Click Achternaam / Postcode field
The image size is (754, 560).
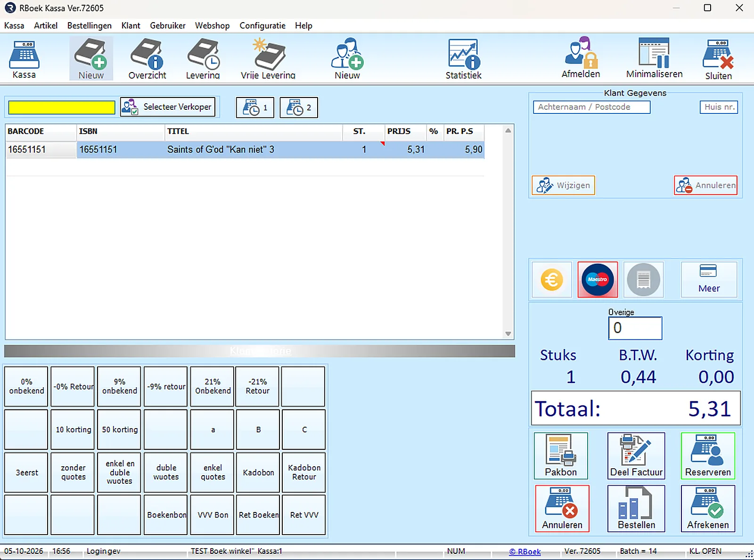(x=591, y=107)
